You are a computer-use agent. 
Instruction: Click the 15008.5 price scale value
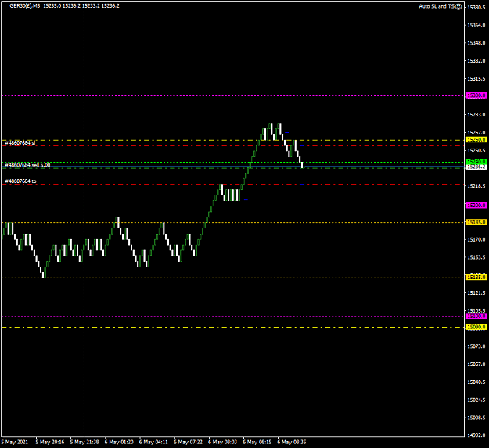[476, 418]
